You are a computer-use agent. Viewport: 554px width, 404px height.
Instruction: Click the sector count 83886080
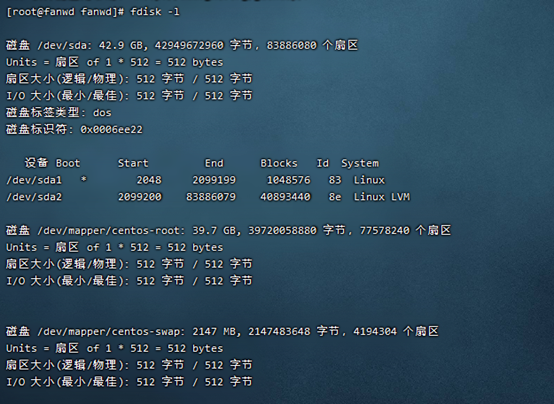coord(291,46)
